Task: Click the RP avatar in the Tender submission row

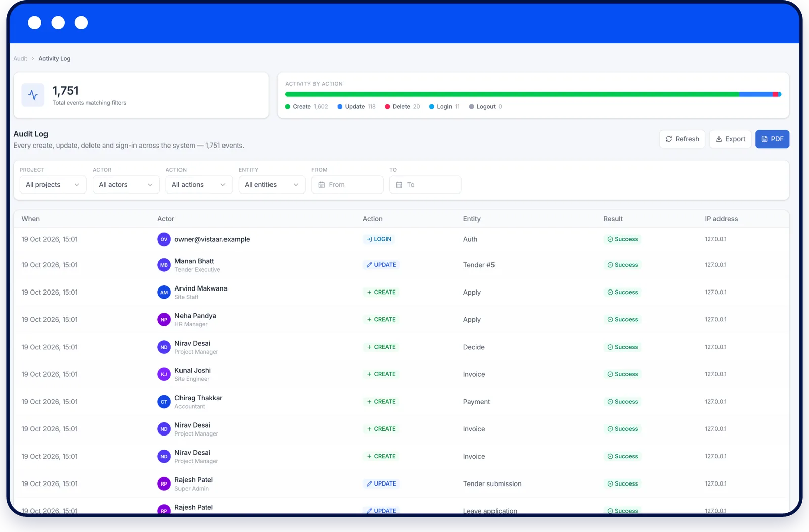Action: click(164, 483)
